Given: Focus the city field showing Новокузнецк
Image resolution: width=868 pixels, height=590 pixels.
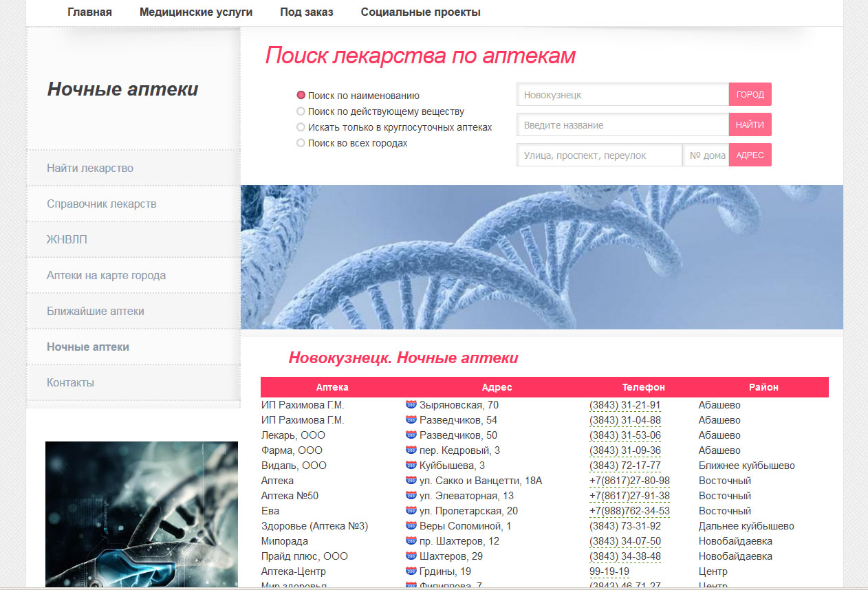Looking at the screenshot, I should [x=622, y=94].
